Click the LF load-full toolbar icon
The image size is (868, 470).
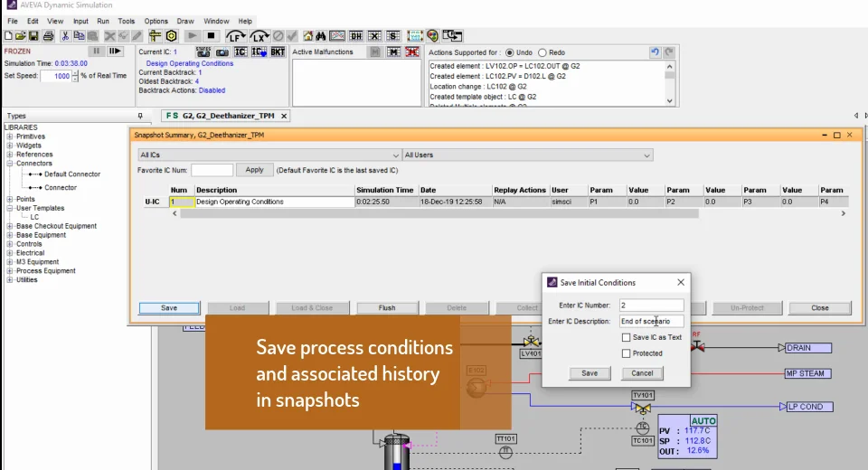235,36
